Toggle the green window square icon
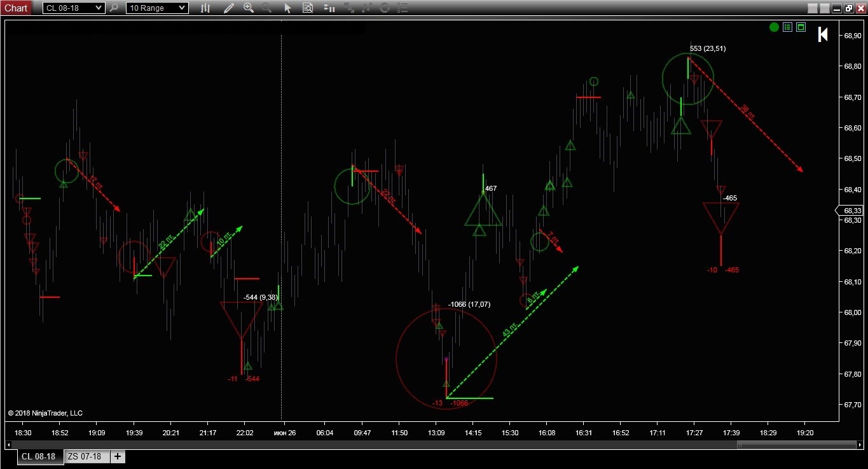 pos(801,27)
